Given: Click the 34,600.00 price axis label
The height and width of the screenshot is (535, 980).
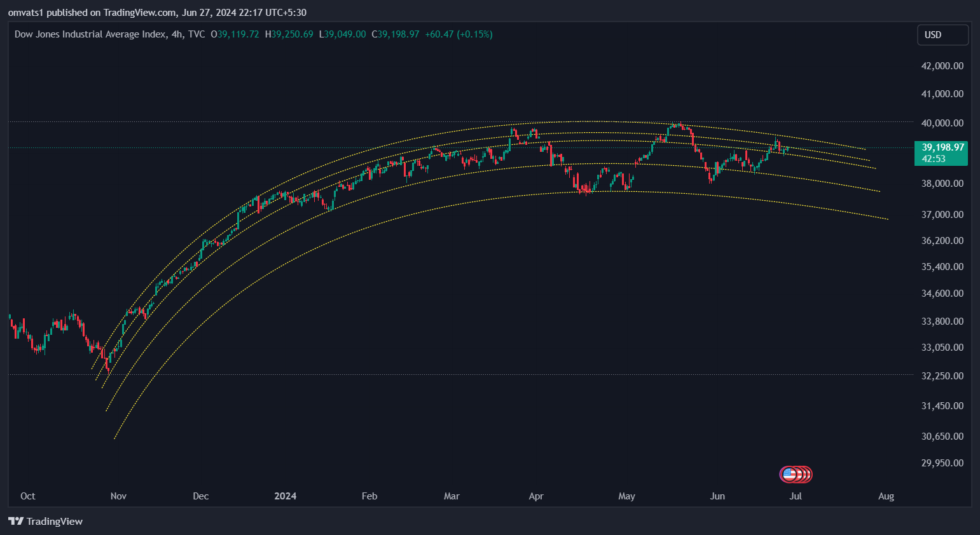Looking at the screenshot, I should tap(942, 294).
